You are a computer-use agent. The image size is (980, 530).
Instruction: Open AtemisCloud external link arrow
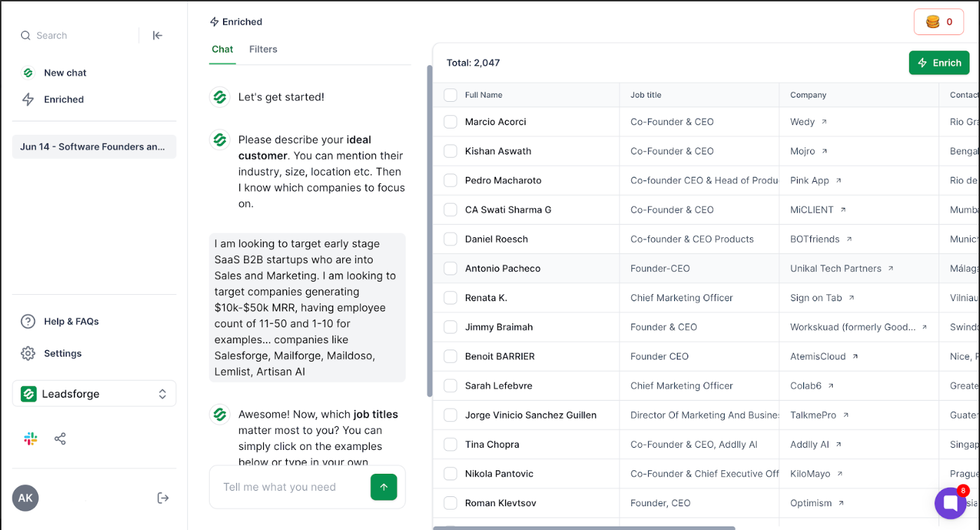(855, 357)
